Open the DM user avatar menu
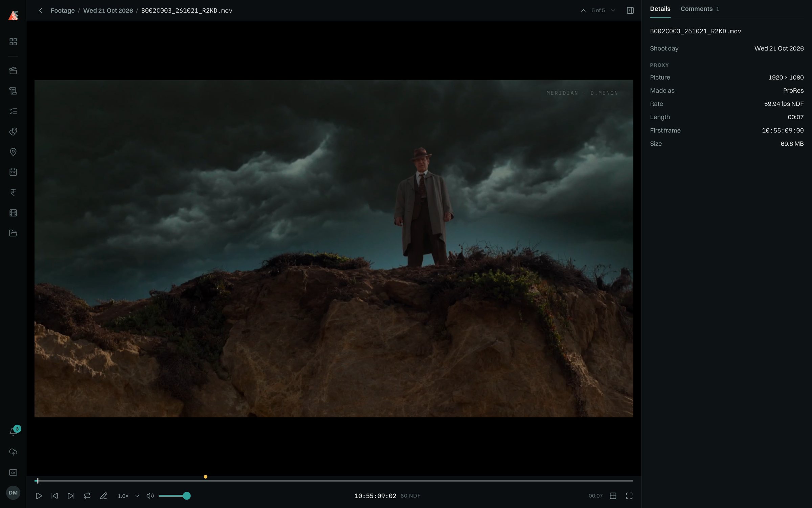This screenshot has width=812, height=508. [x=13, y=493]
